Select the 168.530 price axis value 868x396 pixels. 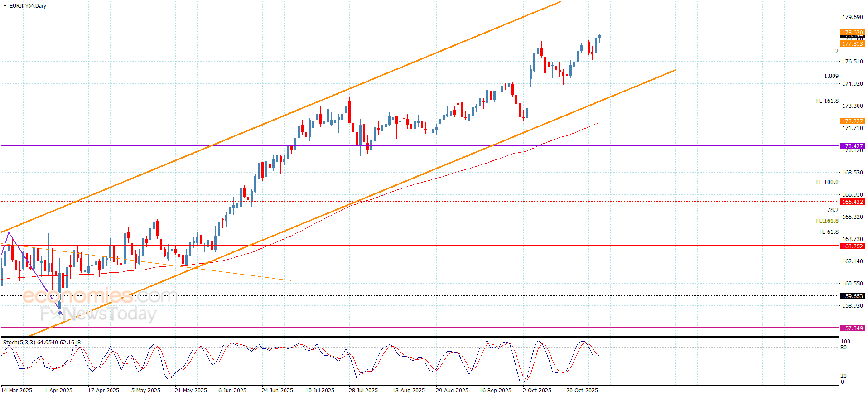pos(853,173)
